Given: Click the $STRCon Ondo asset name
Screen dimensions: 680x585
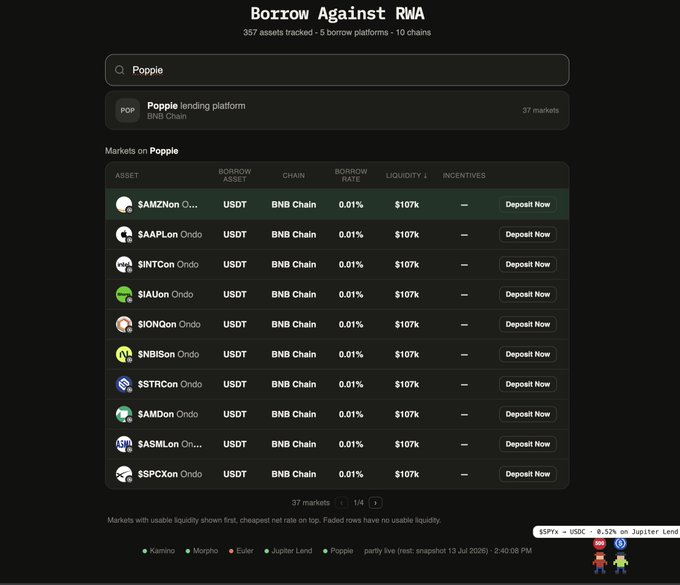Looking at the screenshot, I should coord(170,384).
